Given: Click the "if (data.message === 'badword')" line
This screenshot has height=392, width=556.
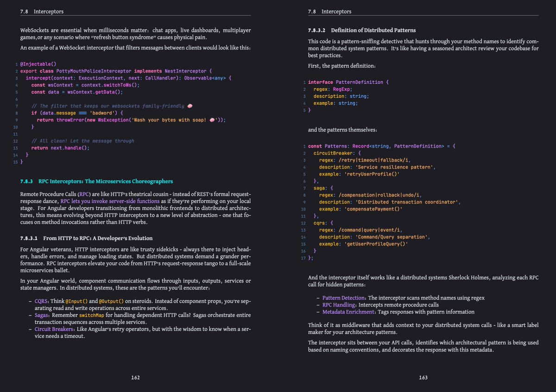Looking at the screenshot, I should 77,113.
